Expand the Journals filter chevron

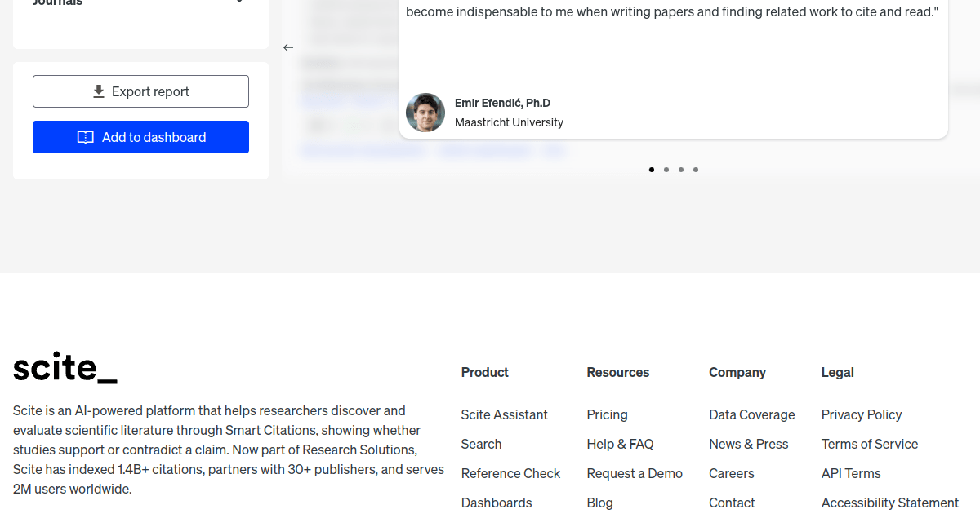pyautogui.click(x=239, y=2)
